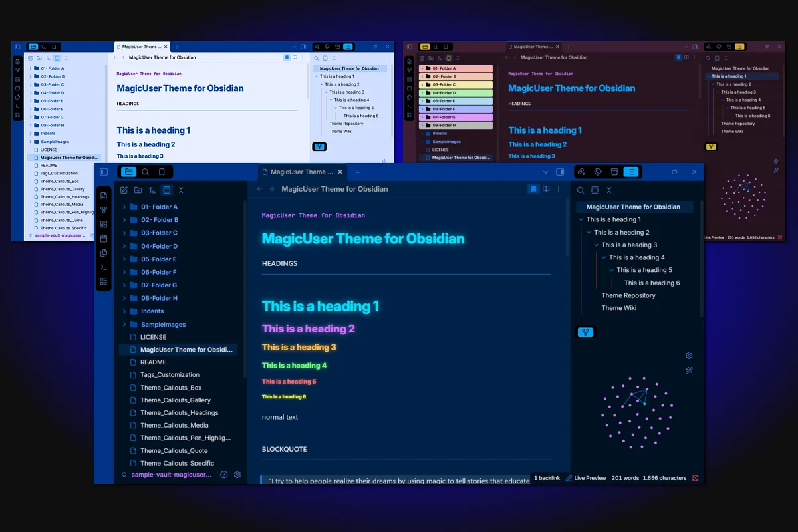The width and height of the screenshot is (798, 532).
Task: Open quick switcher ribbon icon in front window
Action: [104, 196]
